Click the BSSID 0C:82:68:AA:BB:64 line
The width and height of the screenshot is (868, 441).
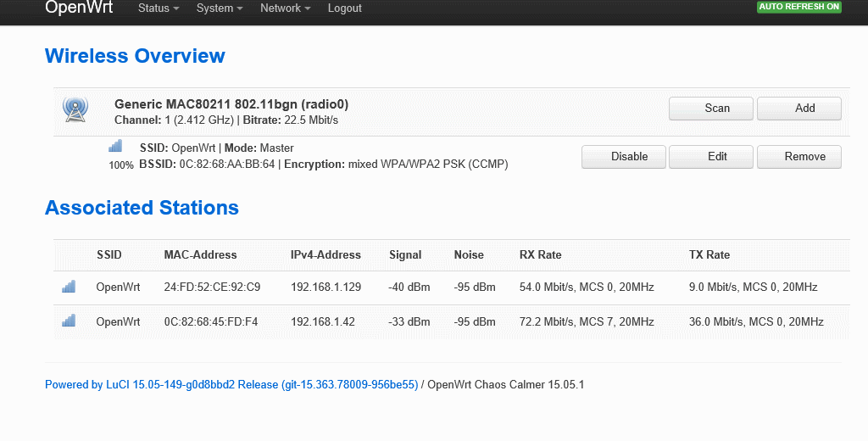tap(324, 164)
